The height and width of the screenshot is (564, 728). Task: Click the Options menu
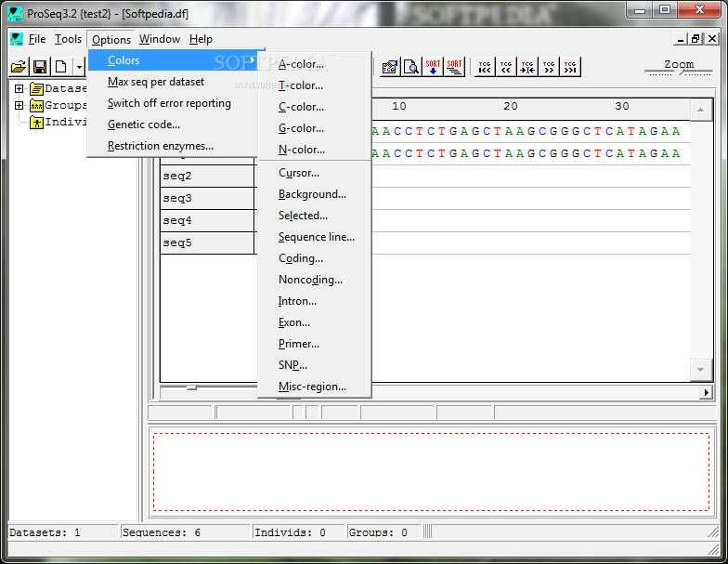click(x=111, y=39)
